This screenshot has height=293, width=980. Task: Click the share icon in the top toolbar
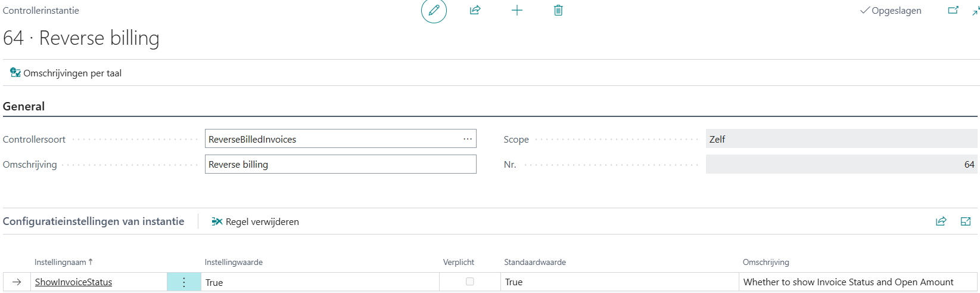click(475, 10)
